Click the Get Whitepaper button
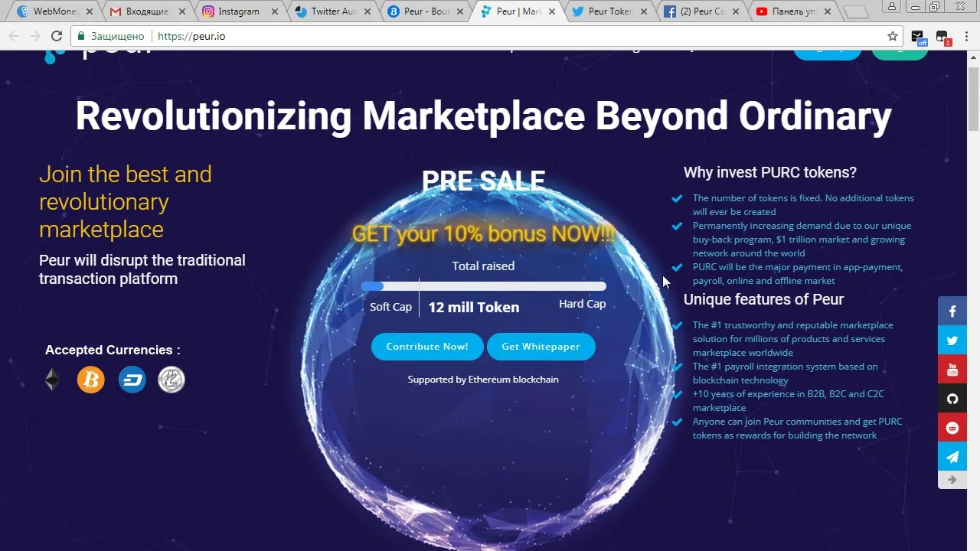Screen dimensions: 980x551 point(541,347)
